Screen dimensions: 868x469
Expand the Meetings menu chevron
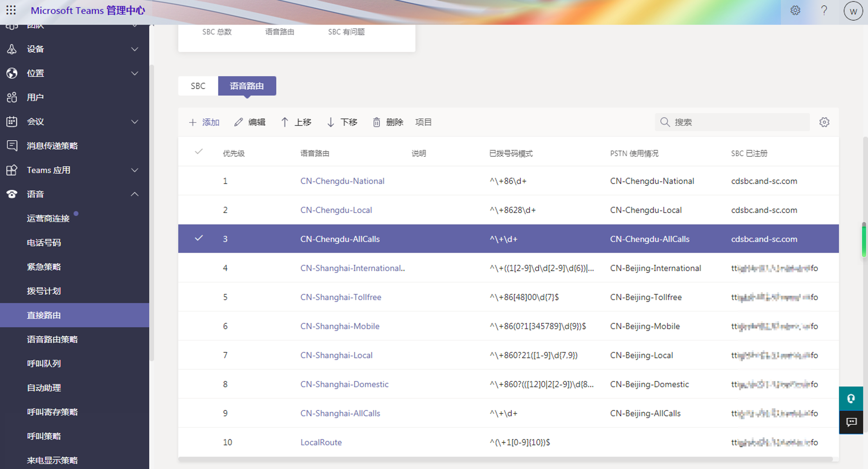tap(134, 122)
